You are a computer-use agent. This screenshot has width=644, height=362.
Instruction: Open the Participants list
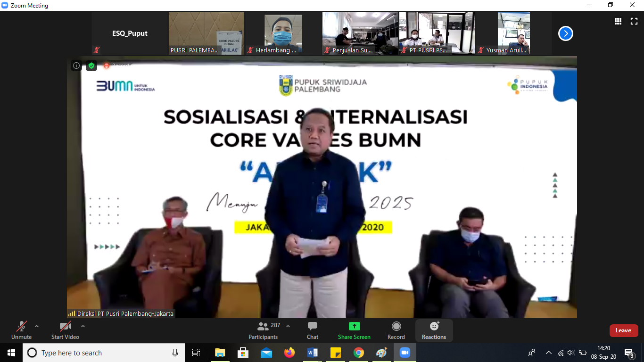(x=264, y=330)
